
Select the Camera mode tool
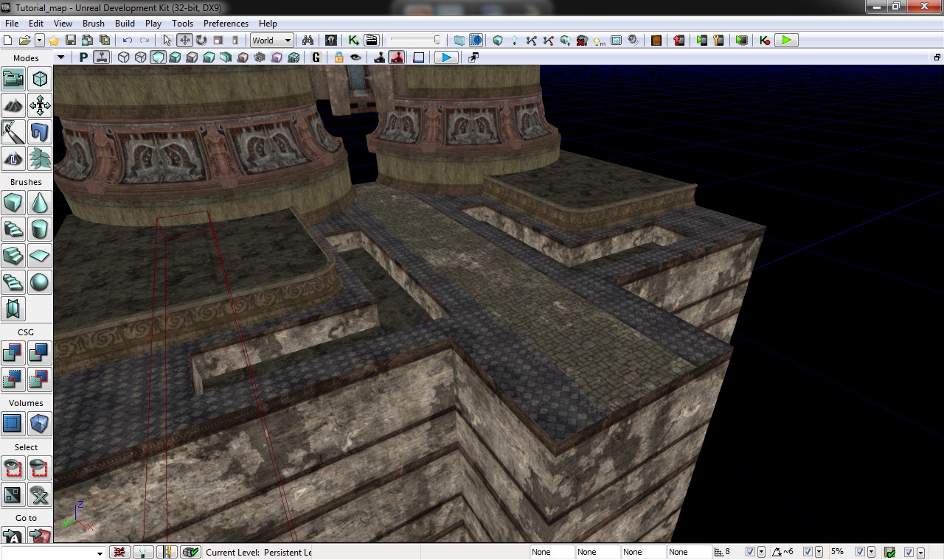pos(13,79)
